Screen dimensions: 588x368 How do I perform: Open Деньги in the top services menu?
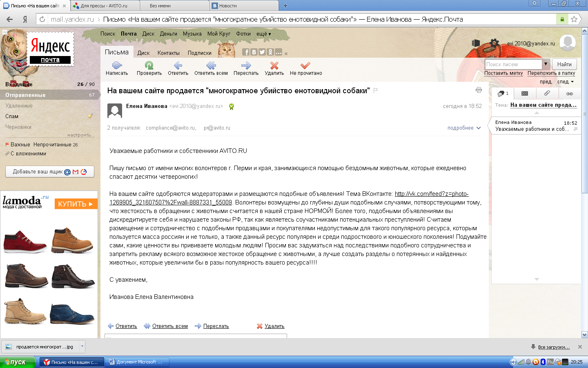point(169,34)
